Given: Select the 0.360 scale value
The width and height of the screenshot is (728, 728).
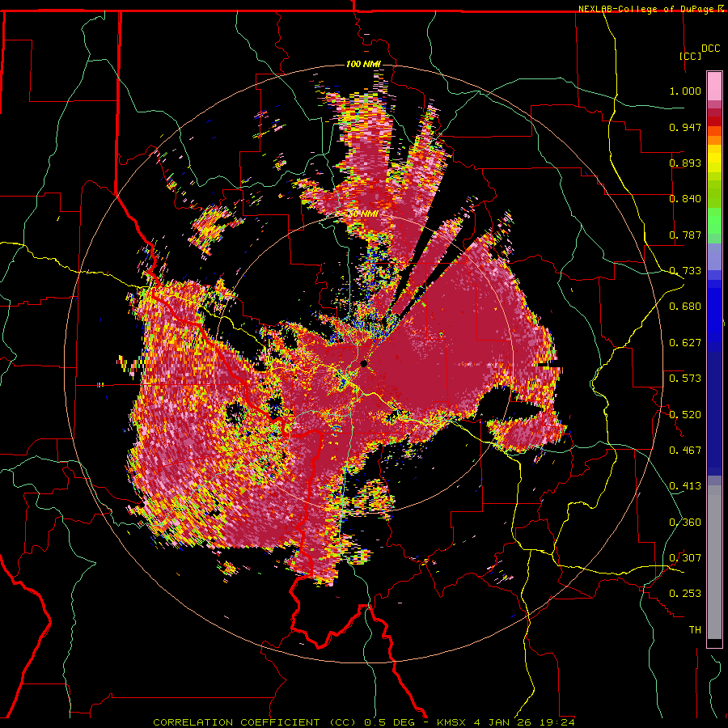Looking at the screenshot, I should (x=685, y=522).
